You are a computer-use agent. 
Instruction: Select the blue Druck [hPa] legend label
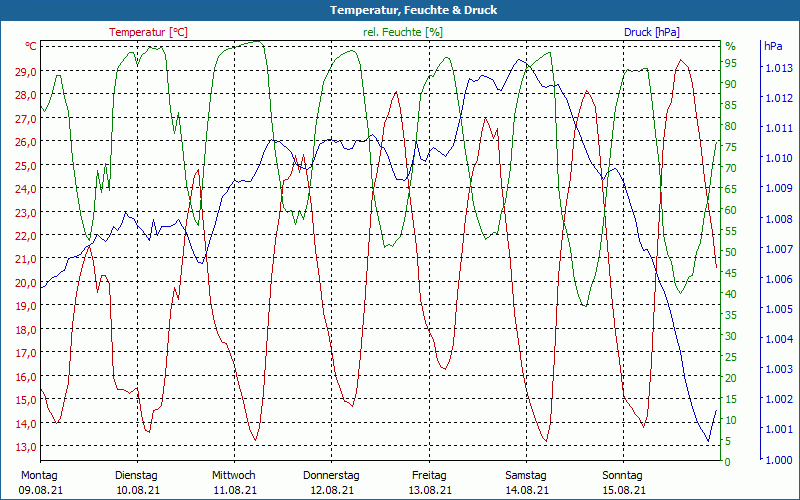coord(652,32)
